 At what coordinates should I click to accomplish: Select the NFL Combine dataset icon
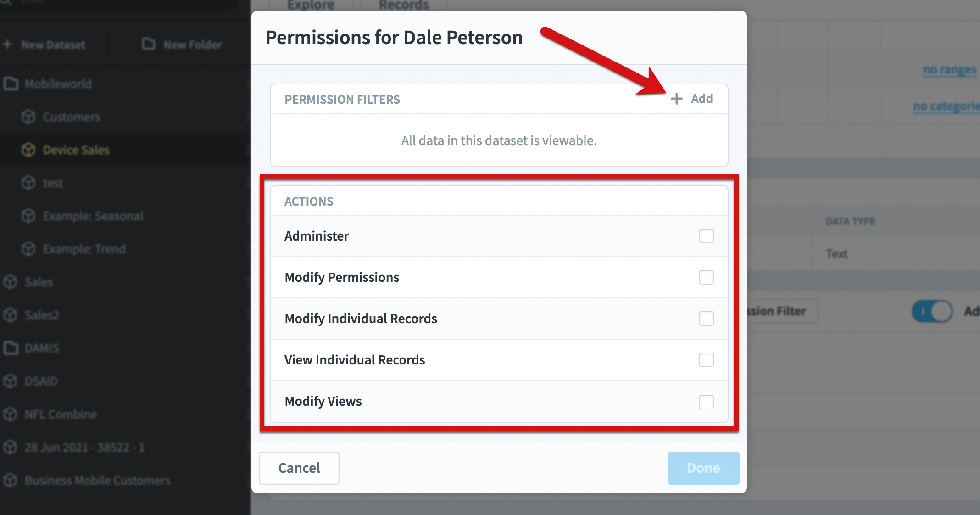tap(10, 414)
